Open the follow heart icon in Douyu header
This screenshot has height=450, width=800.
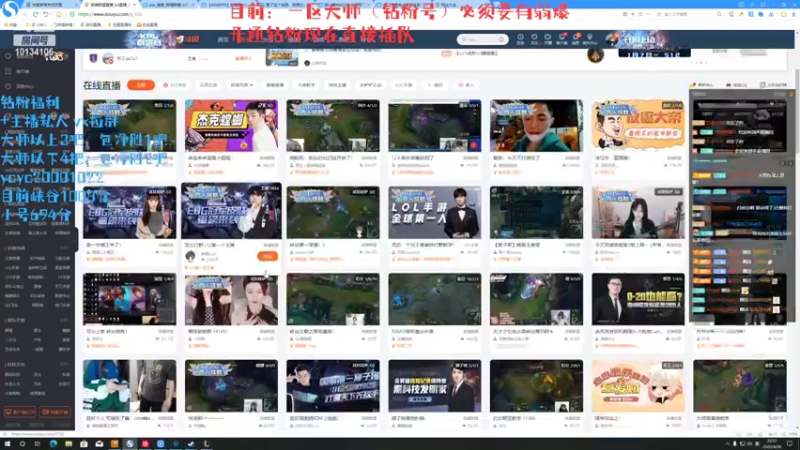(534, 39)
